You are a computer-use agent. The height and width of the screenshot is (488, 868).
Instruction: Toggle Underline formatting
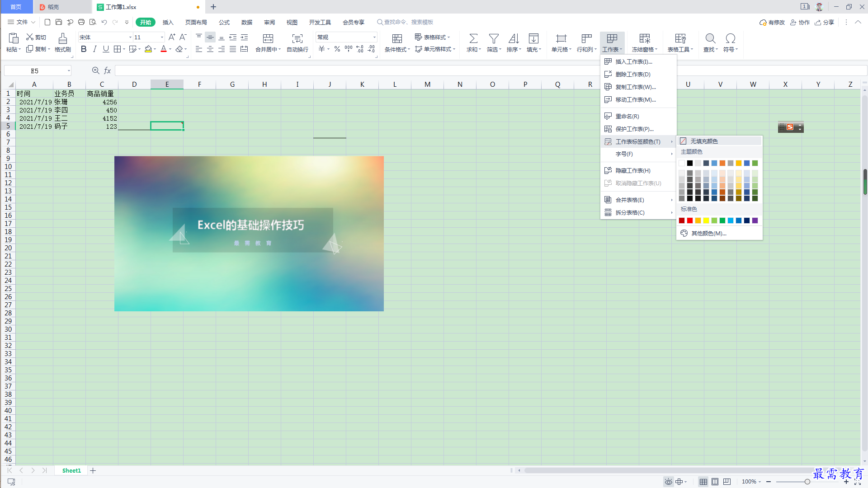[x=106, y=49]
